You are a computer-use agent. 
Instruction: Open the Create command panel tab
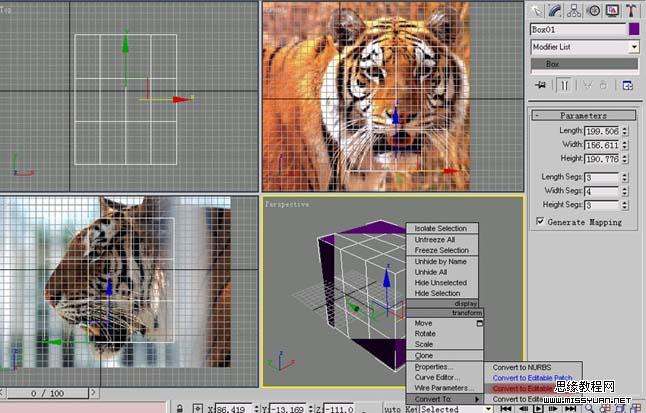536,11
